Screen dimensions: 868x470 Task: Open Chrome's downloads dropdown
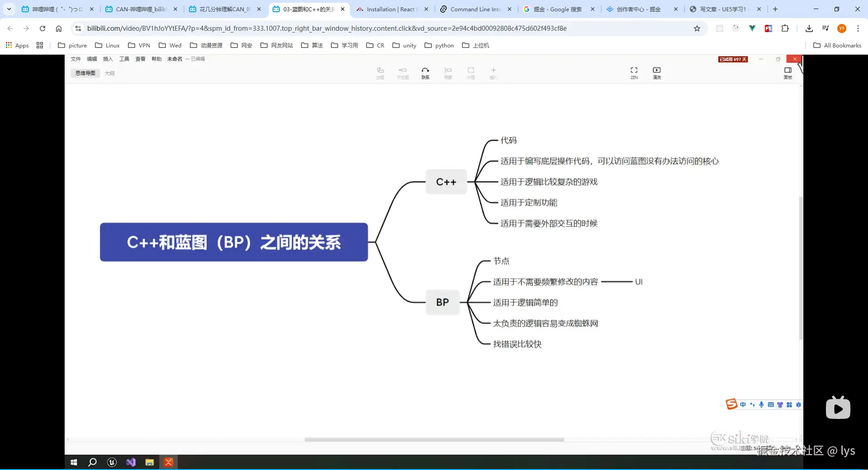(x=809, y=28)
